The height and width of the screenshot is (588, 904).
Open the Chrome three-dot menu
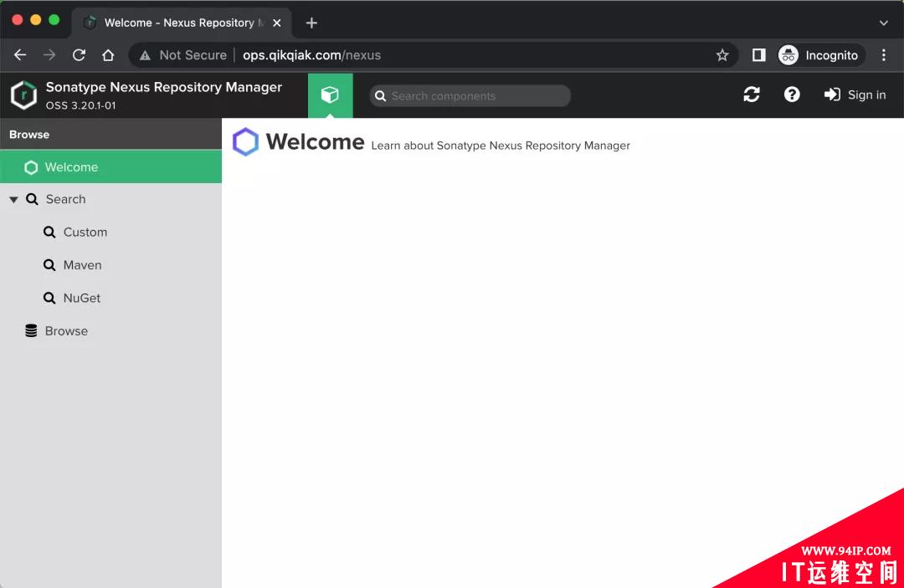point(884,55)
